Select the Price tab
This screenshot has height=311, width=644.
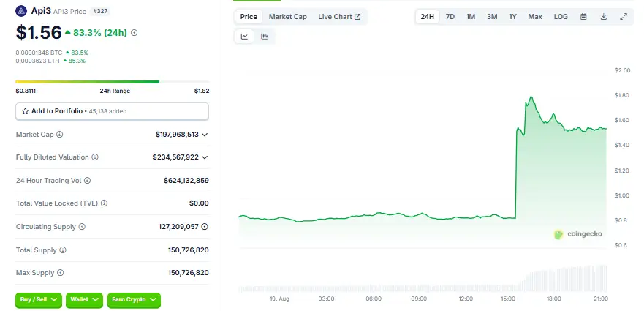click(x=249, y=17)
